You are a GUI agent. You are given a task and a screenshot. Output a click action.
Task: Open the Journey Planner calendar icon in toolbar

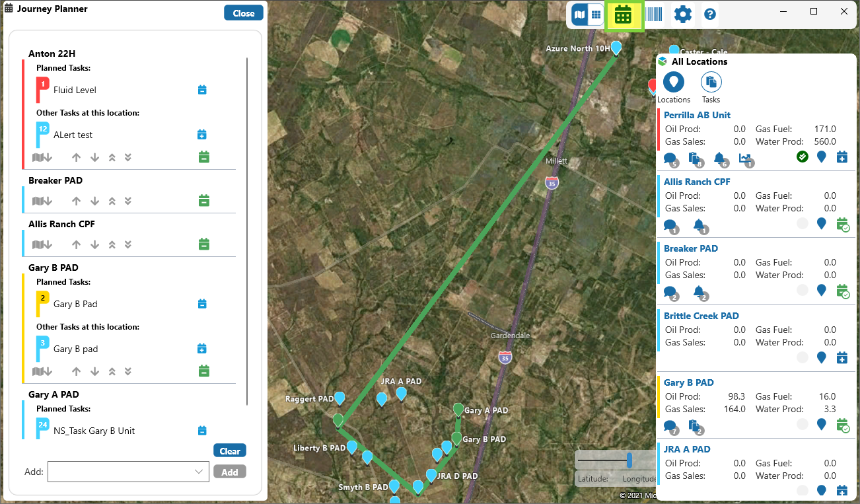(624, 15)
